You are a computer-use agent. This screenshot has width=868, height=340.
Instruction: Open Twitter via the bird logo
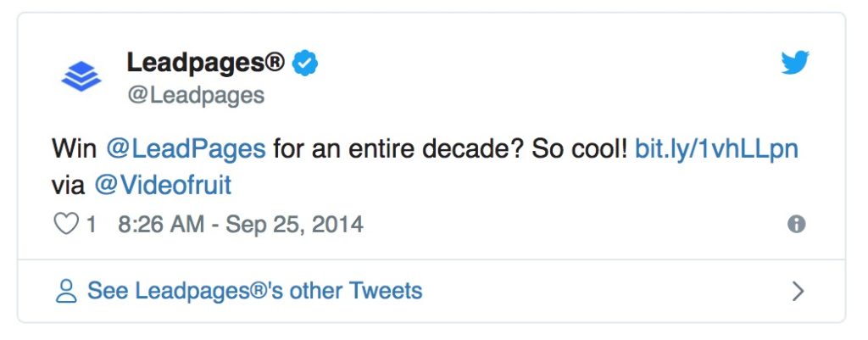(x=795, y=63)
